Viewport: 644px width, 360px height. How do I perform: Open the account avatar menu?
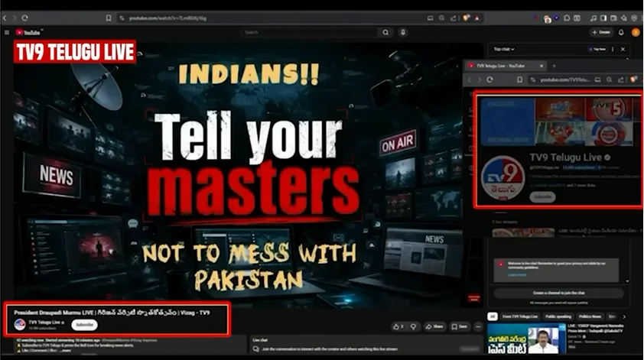coord(636,32)
